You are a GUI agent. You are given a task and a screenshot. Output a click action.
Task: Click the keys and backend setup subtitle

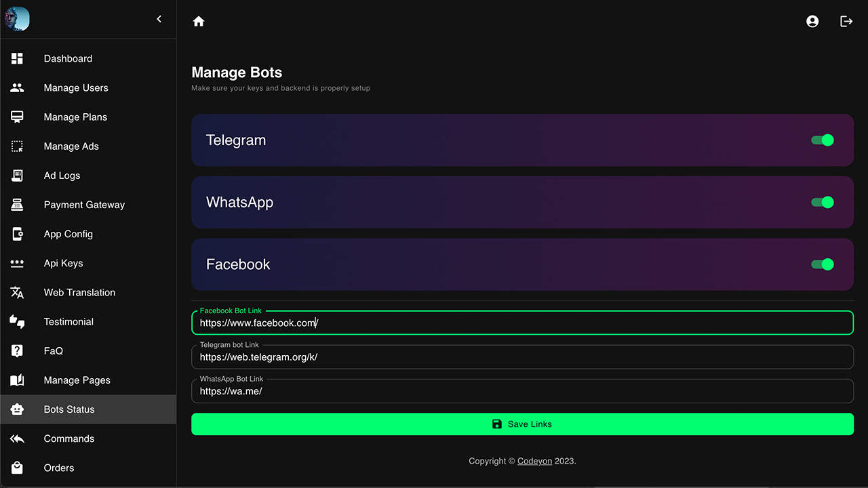click(x=281, y=88)
